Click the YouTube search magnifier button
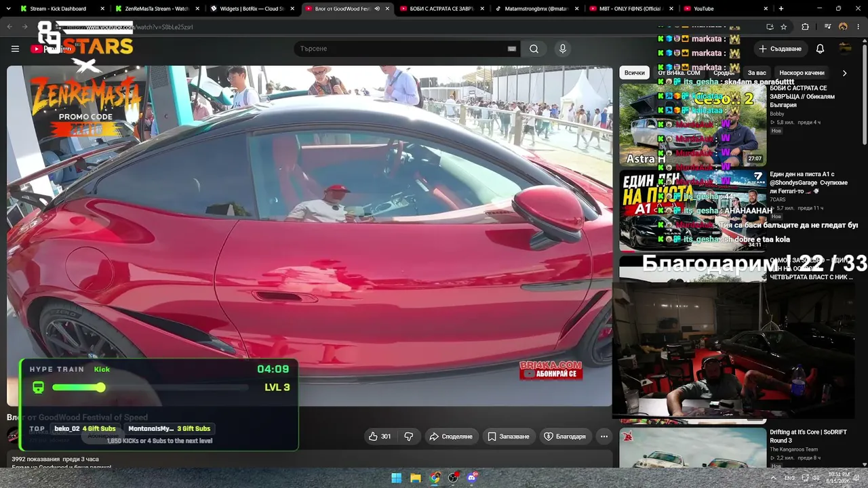868x488 pixels. coord(534,49)
